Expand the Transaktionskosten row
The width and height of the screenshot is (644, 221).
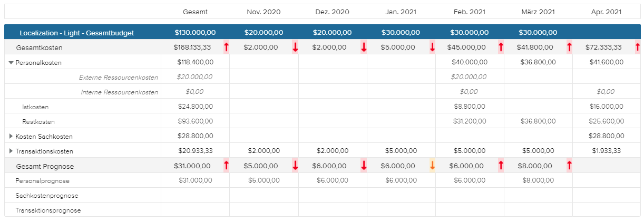(x=11, y=151)
